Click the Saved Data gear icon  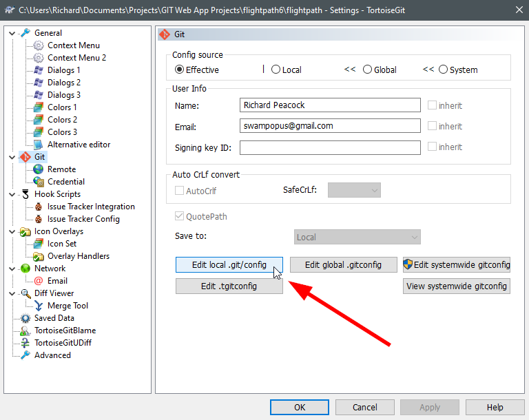click(25, 318)
